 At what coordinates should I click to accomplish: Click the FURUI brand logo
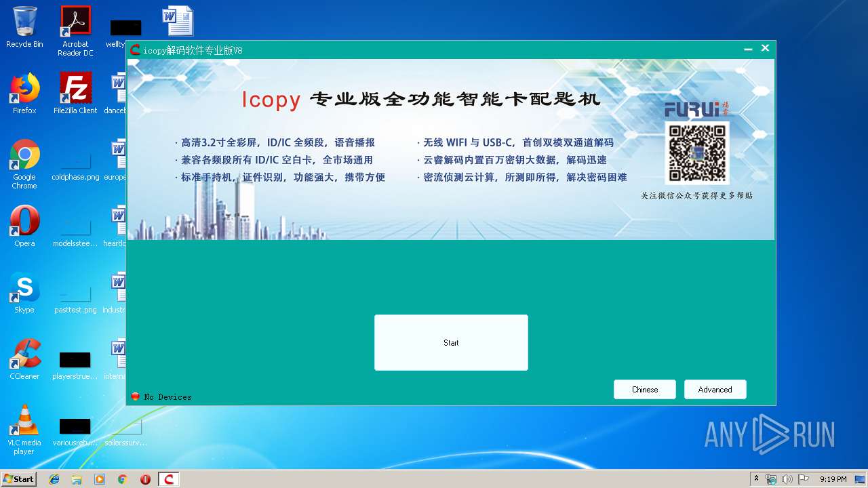(696, 109)
